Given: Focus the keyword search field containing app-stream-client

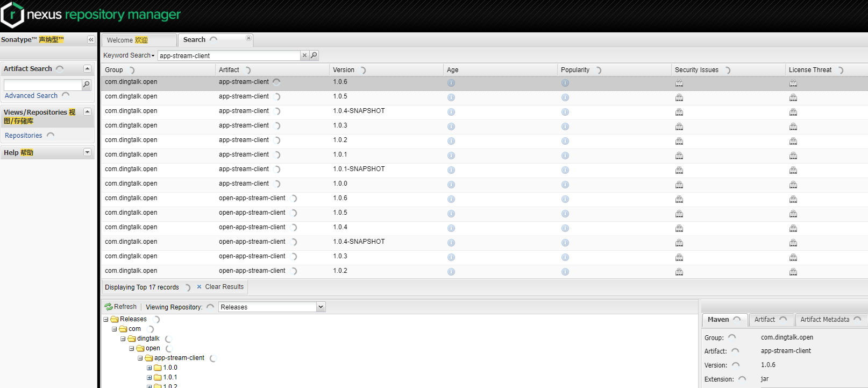Looking at the screenshot, I should pyautogui.click(x=230, y=55).
